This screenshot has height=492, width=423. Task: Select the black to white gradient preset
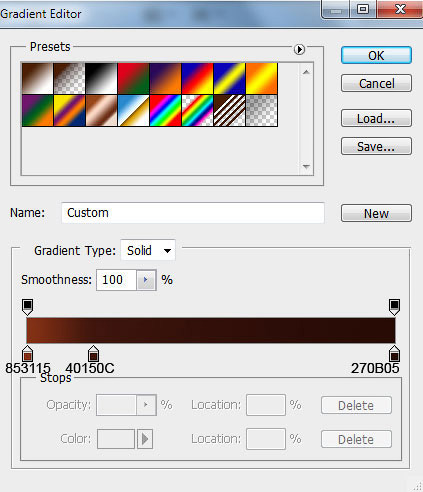click(101, 78)
